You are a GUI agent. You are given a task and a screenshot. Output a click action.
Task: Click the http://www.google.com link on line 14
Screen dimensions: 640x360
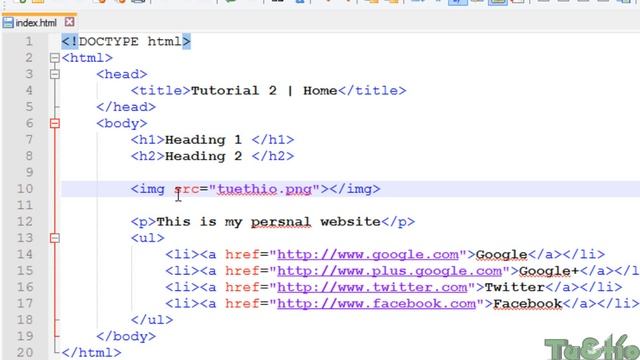[x=368, y=255]
